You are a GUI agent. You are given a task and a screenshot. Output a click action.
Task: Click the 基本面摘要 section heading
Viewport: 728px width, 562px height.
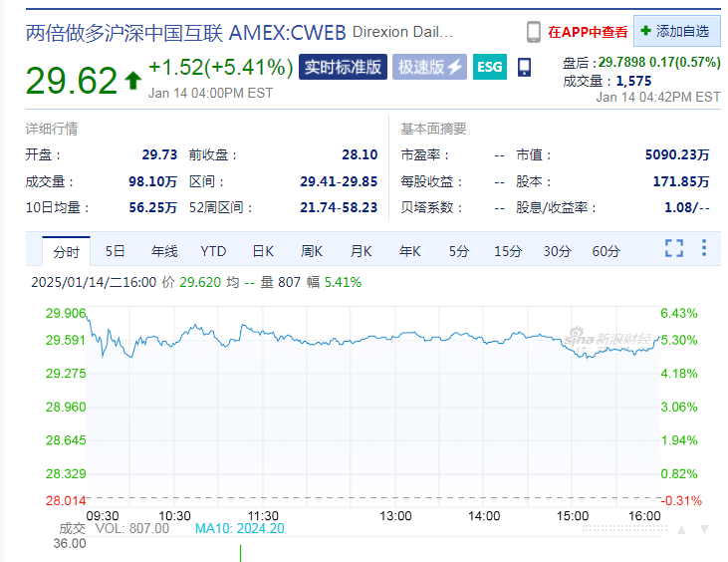click(433, 129)
